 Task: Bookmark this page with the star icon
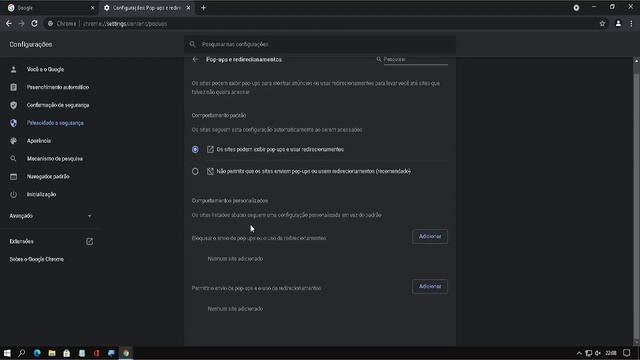pyautogui.click(x=602, y=24)
